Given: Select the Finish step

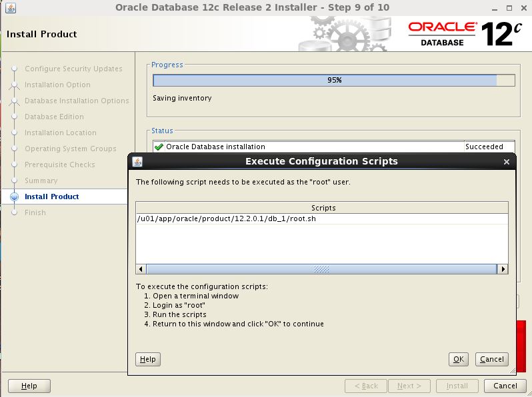Looking at the screenshot, I should coord(35,212).
